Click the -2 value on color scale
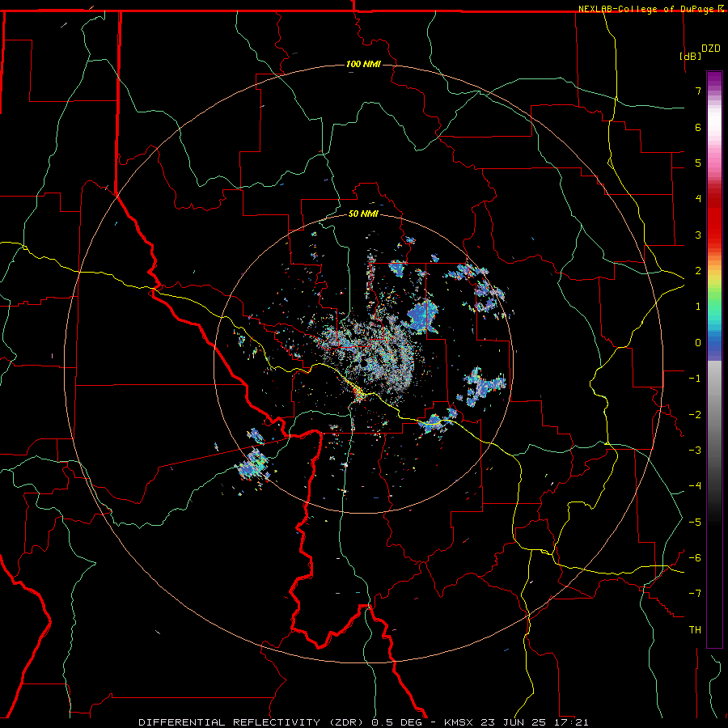Viewport: 728px width, 728px height. [695, 414]
